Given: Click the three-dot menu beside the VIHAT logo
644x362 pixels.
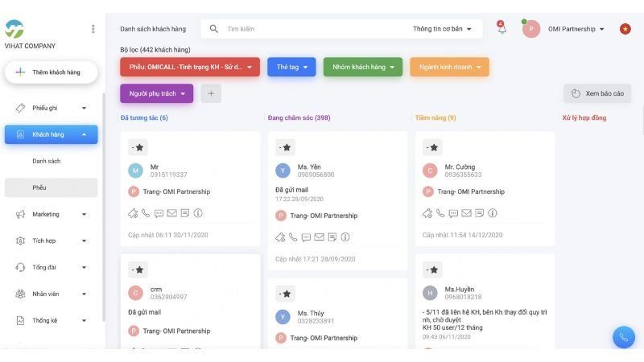Looking at the screenshot, I should (93, 29).
